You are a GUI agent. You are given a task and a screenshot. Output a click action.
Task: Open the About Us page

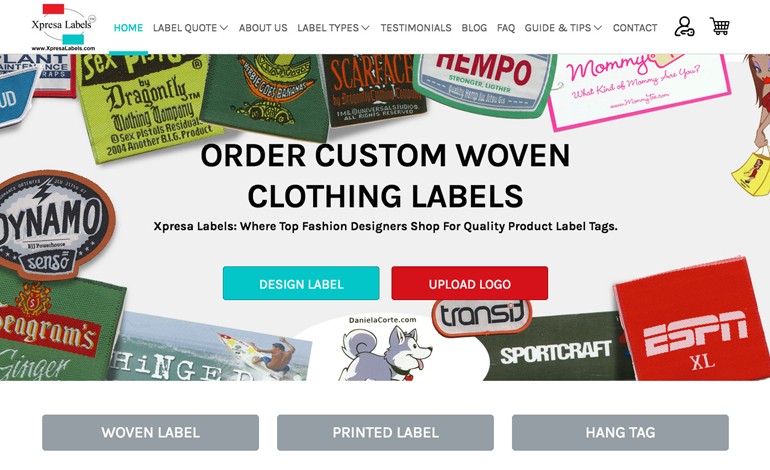pyautogui.click(x=263, y=28)
